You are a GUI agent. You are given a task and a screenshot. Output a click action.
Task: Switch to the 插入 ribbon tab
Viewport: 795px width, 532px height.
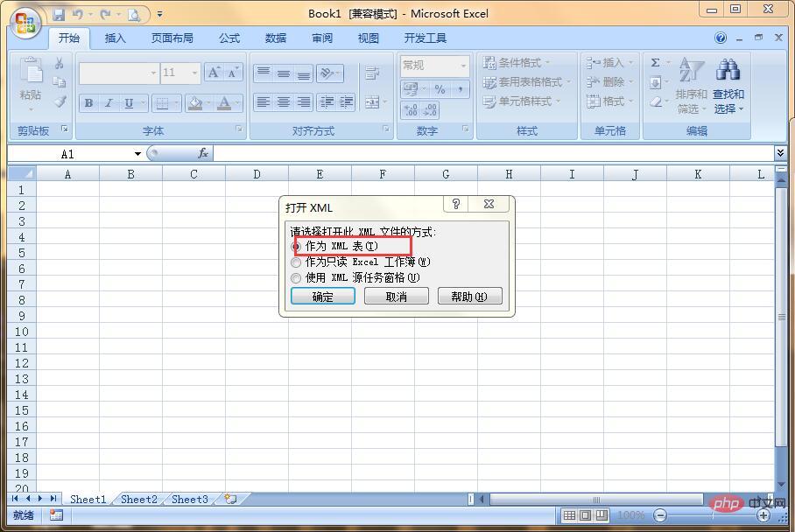click(x=115, y=38)
